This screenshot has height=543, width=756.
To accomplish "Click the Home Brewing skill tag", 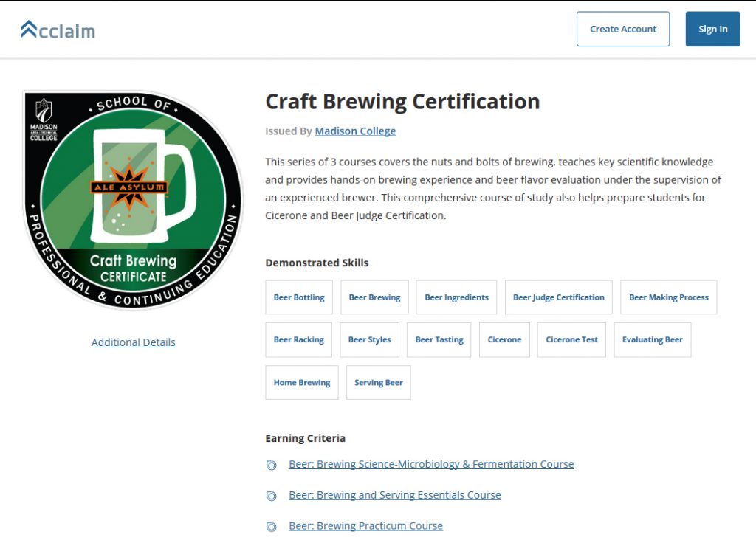I will coord(301,382).
